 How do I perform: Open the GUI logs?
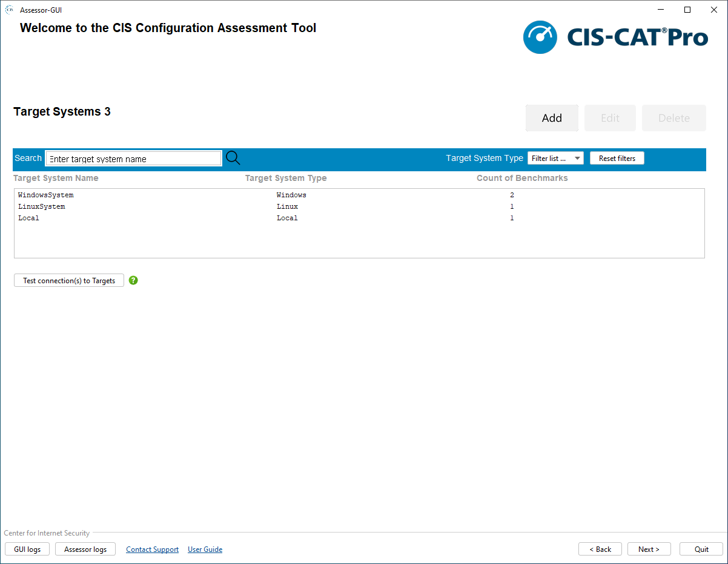point(27,549)
